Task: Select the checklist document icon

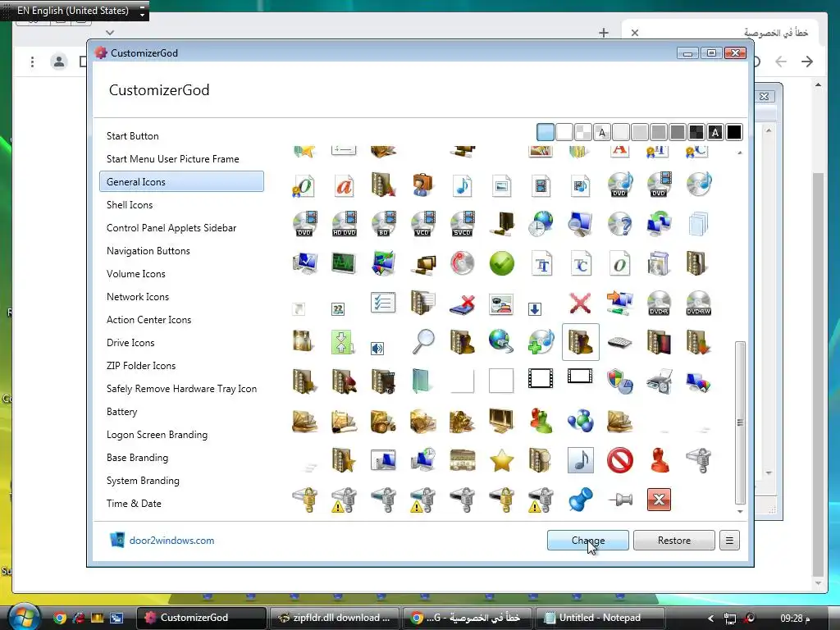Action: pos(383,303)
